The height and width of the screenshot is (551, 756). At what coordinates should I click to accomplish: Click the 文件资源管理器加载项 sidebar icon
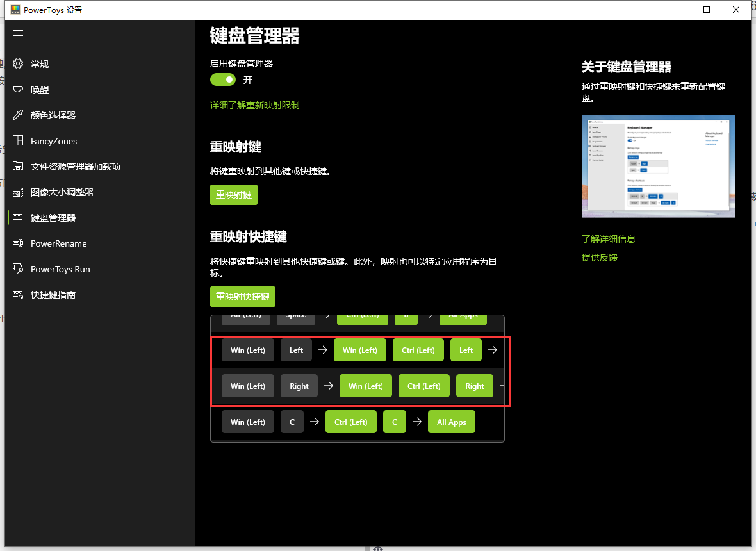pyautogui.click(x=18, y=166)
